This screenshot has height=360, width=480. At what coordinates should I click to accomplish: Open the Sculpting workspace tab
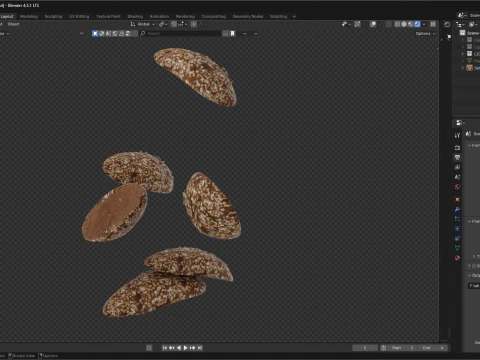(x=53, y=16)
